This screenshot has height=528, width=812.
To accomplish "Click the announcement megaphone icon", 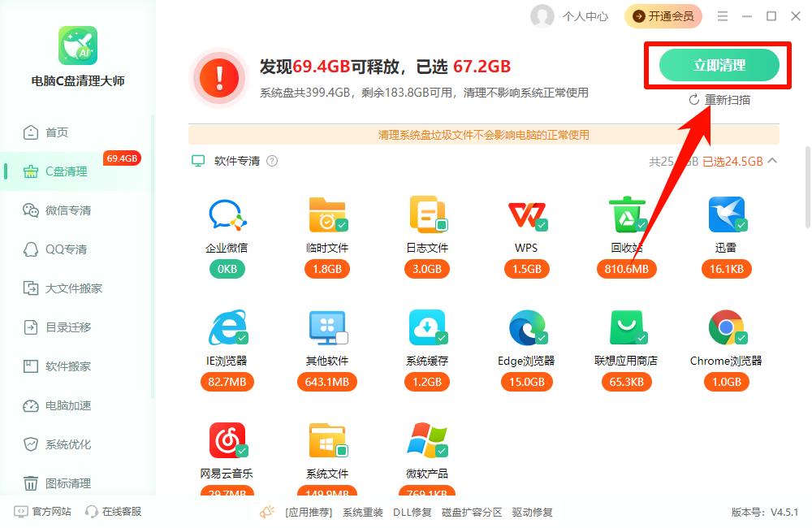I will pos(267,512).
